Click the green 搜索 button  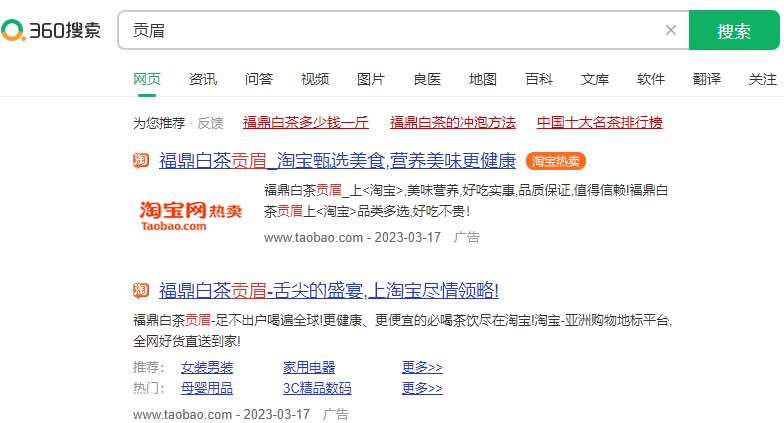[x=734, y=30]
